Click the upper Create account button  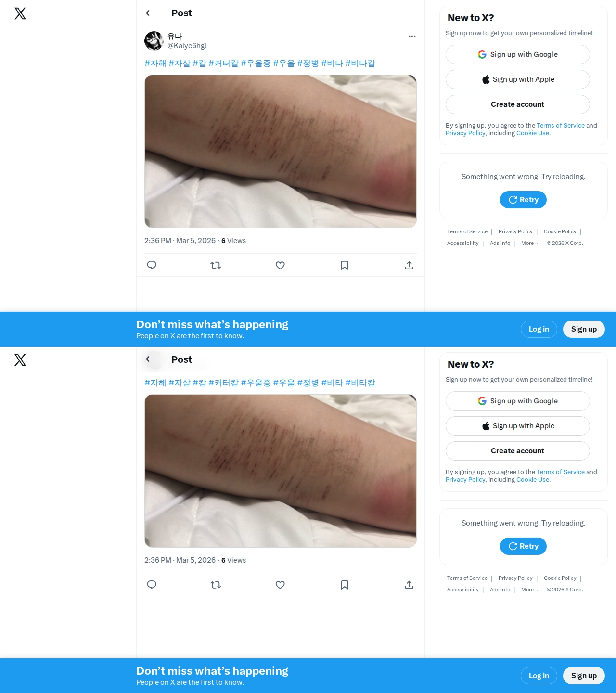tap(518, 104)
